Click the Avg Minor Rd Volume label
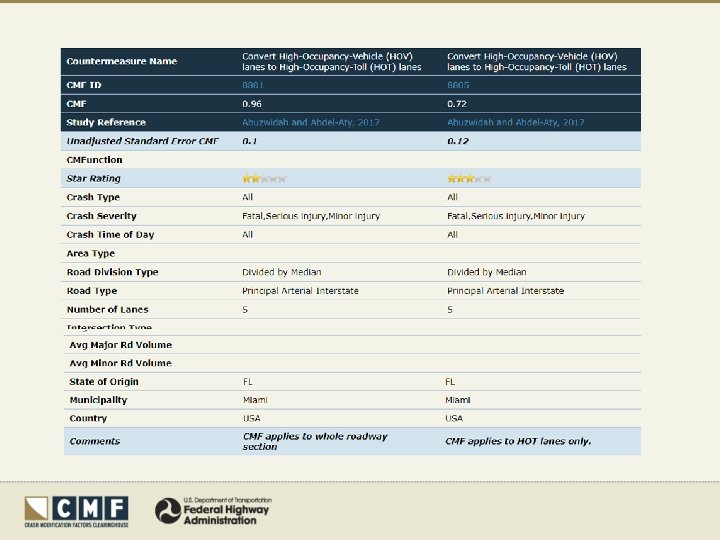The height and width of the screenshot is (540, 720). click(120, 363)
